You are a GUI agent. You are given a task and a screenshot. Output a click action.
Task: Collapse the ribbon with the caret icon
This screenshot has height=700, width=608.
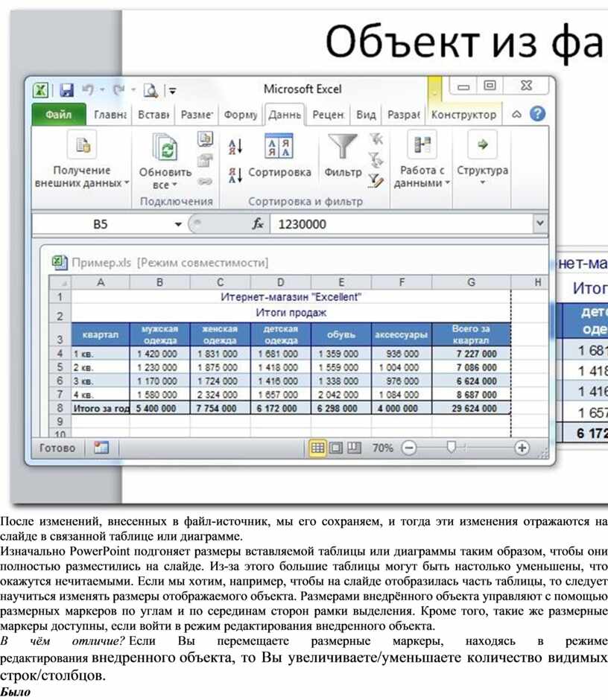516,114
